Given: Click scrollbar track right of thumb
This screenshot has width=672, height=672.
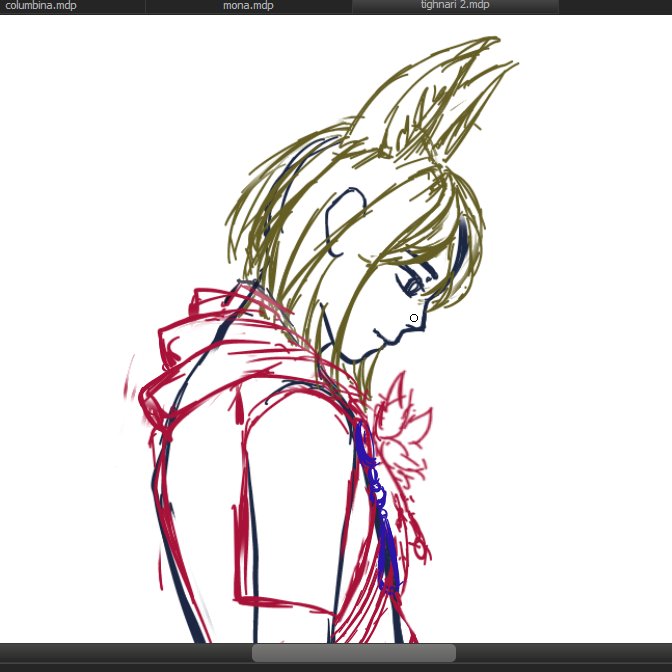Looking at the screenshot, I should 564,653.
